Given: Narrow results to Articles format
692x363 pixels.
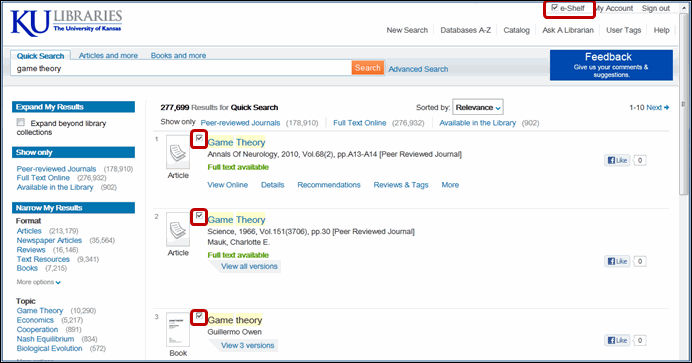Looking at the screenshot, I should pyautogui.click(x=29, y=231).
